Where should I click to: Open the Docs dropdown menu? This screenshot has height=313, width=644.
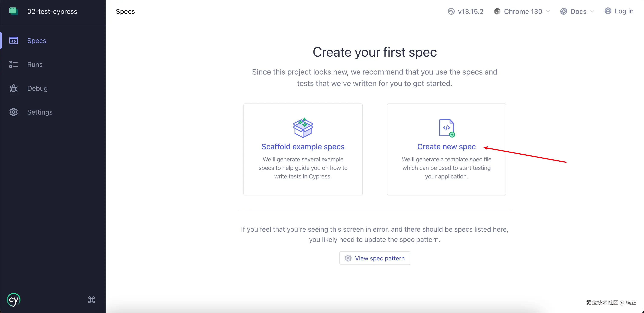[x=578, y=11]
